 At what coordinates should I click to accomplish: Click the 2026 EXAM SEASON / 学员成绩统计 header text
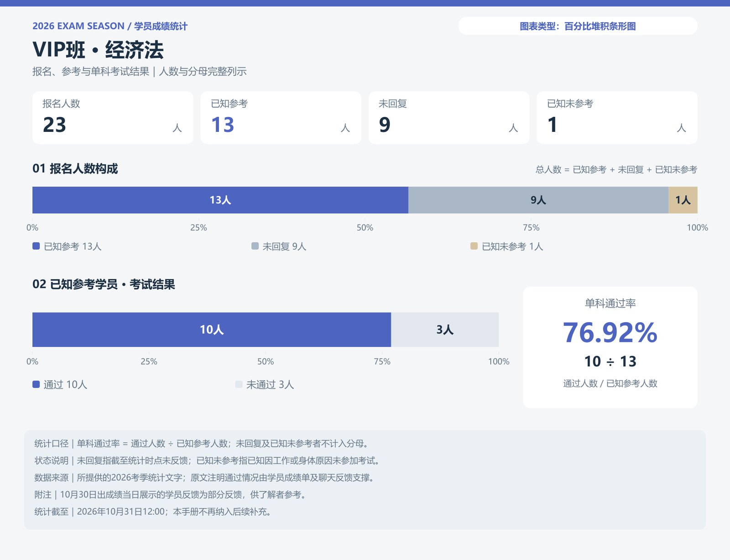[110, 26]
